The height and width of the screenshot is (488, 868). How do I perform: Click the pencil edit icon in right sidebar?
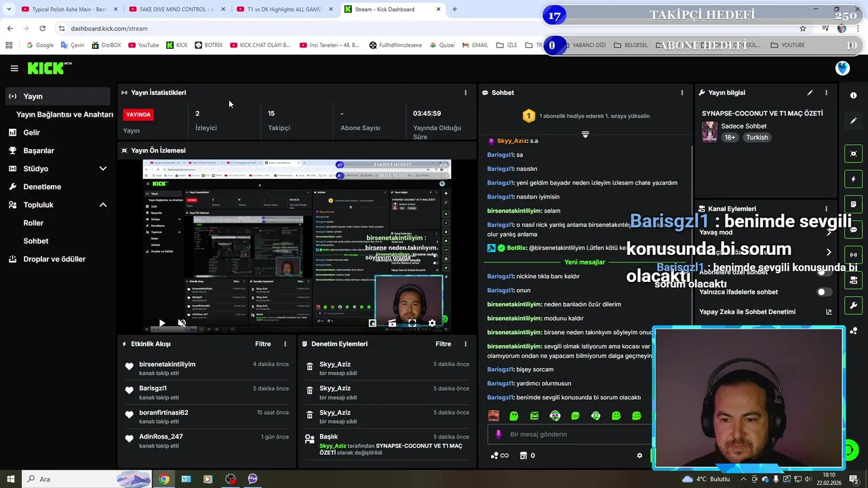(854, 121)
